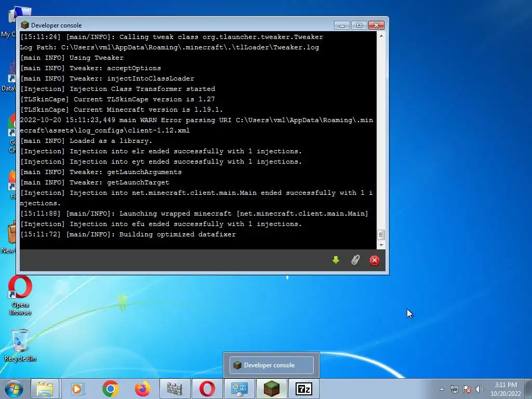532x399 pixels.
Task: Open the Windows Start menu
Action: [14, 389]
